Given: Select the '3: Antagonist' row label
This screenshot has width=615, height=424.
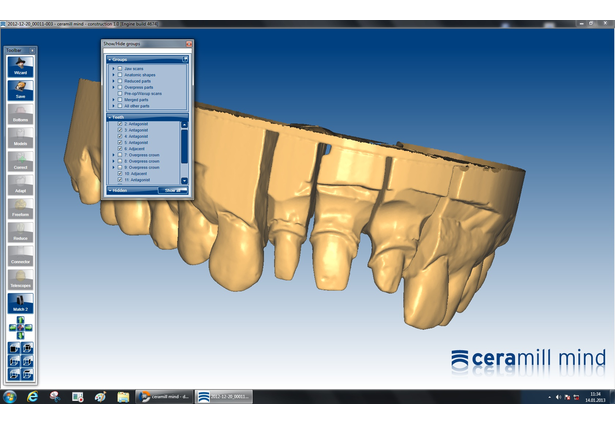Looking at the screenshot, I should (x=136, y=130).
